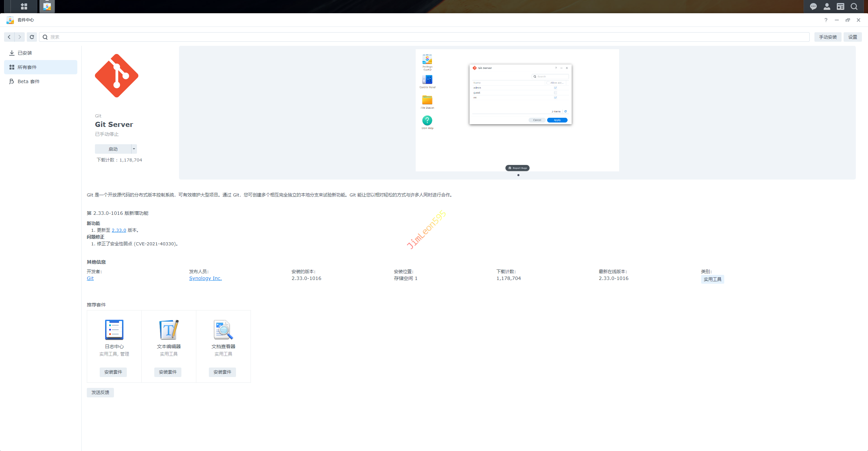Open the user account options icon
The image size is (868, 451).
827,6
